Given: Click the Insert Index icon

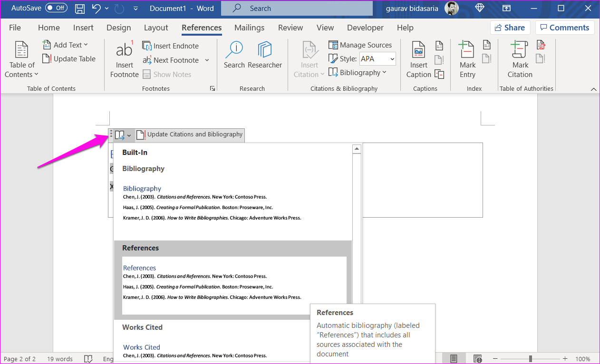Looking at the screenshot, I should 487,45.
